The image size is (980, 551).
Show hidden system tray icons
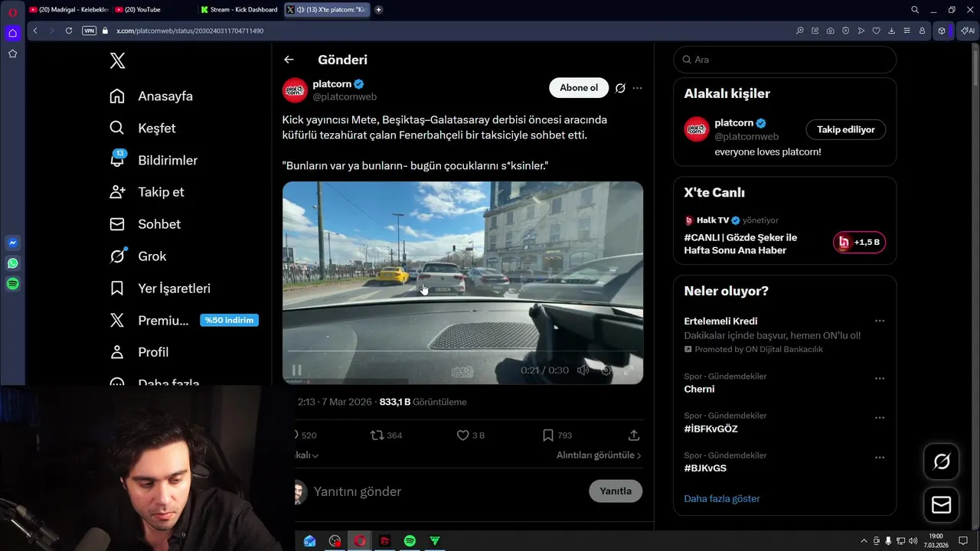(x=864, y=541)
